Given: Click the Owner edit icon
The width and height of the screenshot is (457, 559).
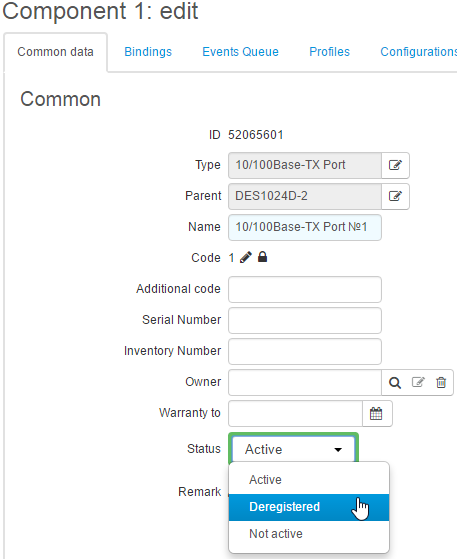Looking at the screenshot, I should coord(418,383).
